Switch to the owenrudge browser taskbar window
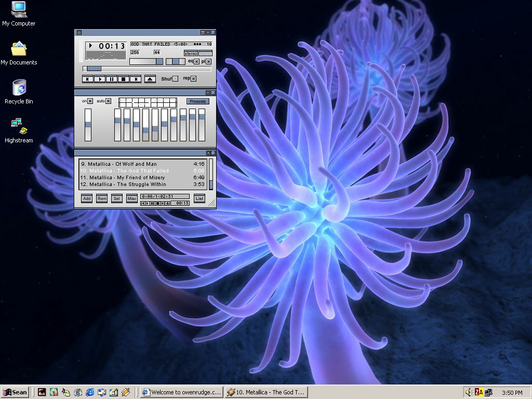This screenshot has height=399, width=532. pyautogui.click(x=182, y=392)
